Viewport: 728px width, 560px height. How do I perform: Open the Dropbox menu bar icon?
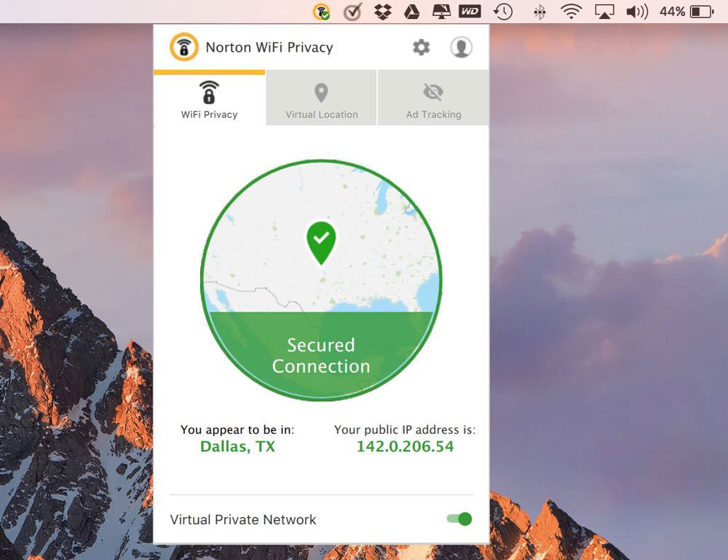tap(383, 12)
